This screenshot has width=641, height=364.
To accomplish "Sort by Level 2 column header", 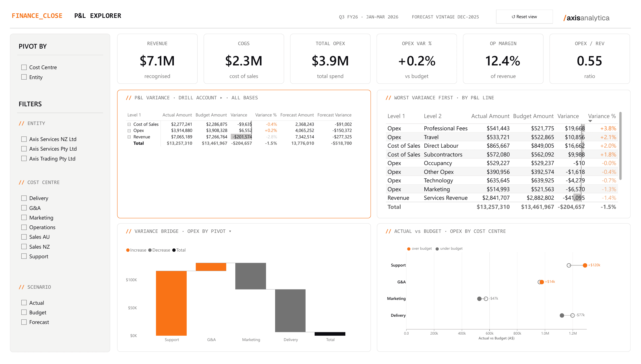I will 433,116.
